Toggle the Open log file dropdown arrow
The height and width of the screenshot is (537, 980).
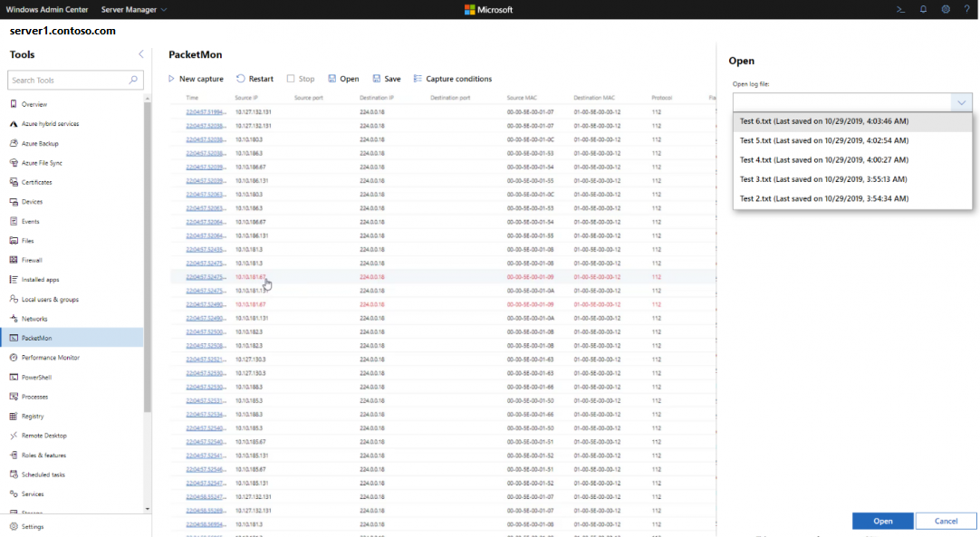coord(961,102)
